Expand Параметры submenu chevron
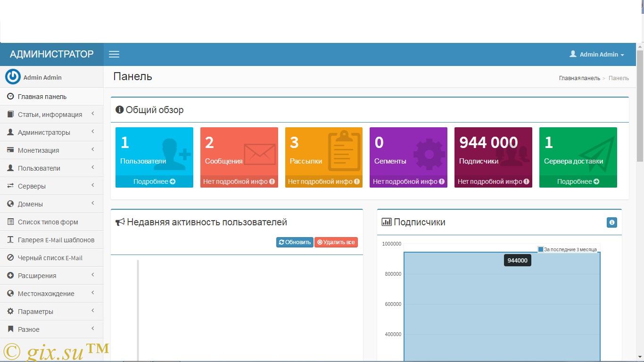Viewport: 644px width, 362px height. [93, 311]
